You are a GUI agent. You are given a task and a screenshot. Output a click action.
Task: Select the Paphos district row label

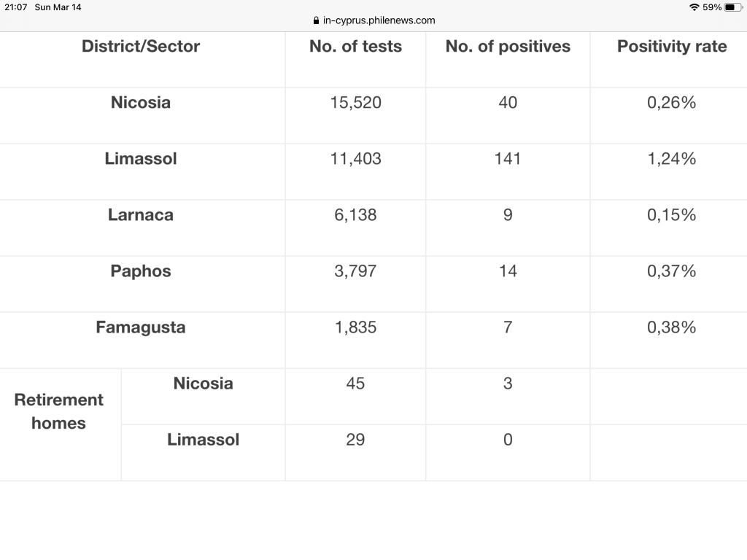(141, 271)
